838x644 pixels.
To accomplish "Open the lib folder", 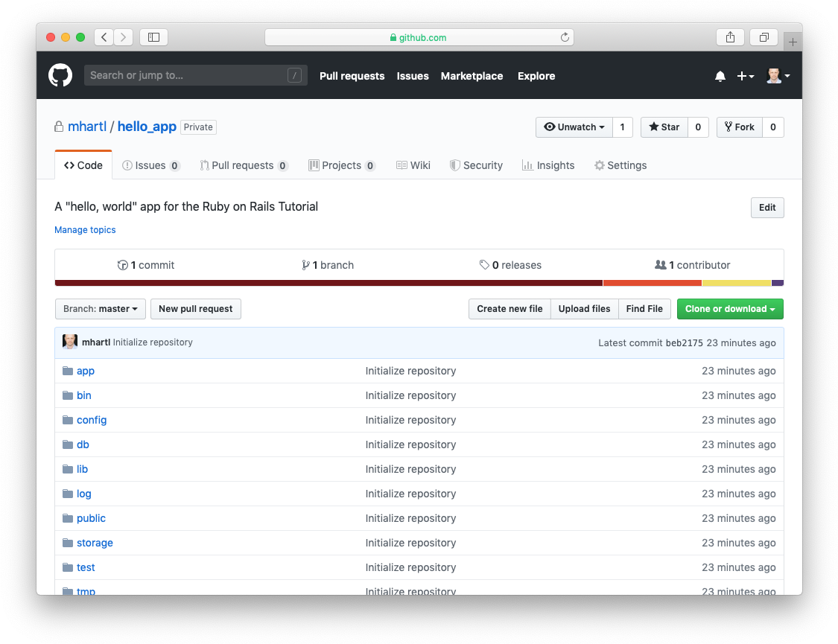I will click(x=82, y=469).
